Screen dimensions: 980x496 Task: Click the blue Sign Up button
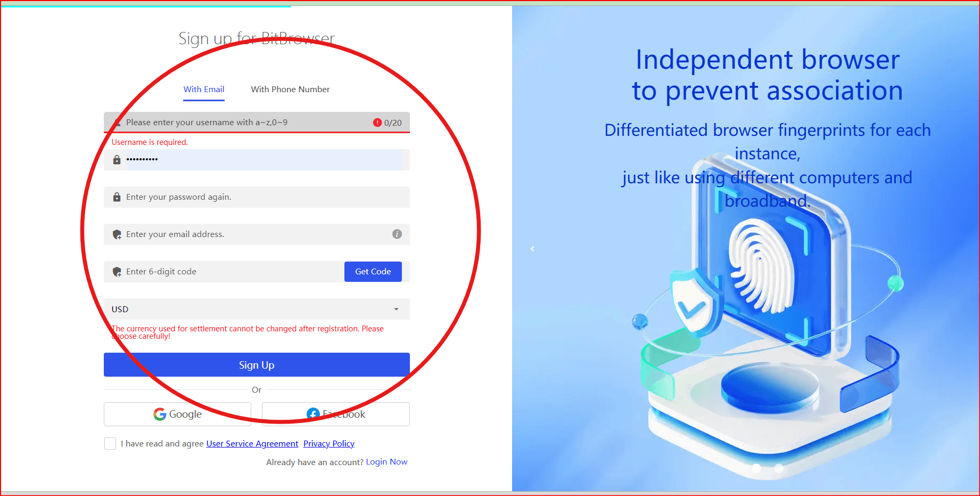point(257,365)
